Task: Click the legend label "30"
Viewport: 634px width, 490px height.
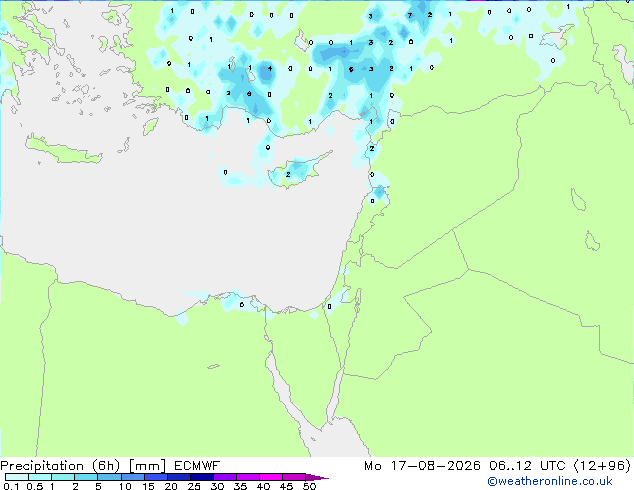Action: pyautogui.click(x=217, y=486)
